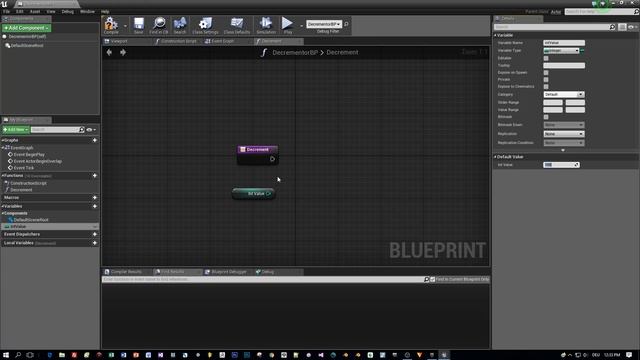Click the Find Results search input field

[x=263, y=280]
